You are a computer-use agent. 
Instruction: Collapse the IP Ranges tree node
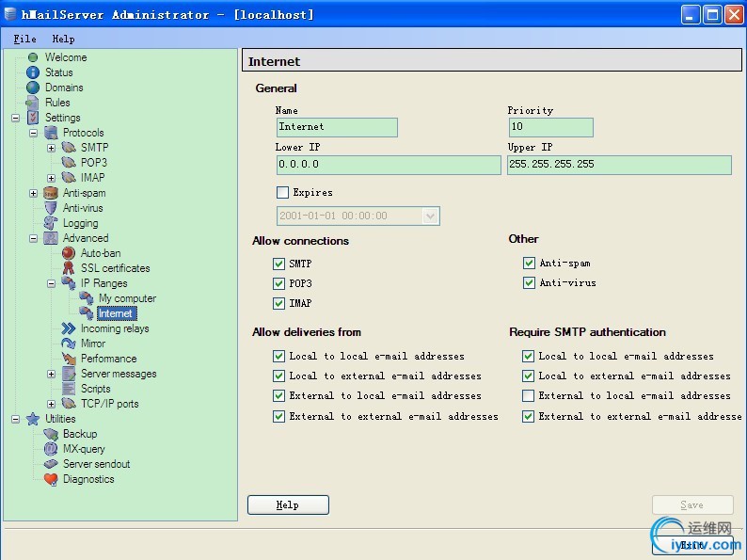[x=51, y=283]
